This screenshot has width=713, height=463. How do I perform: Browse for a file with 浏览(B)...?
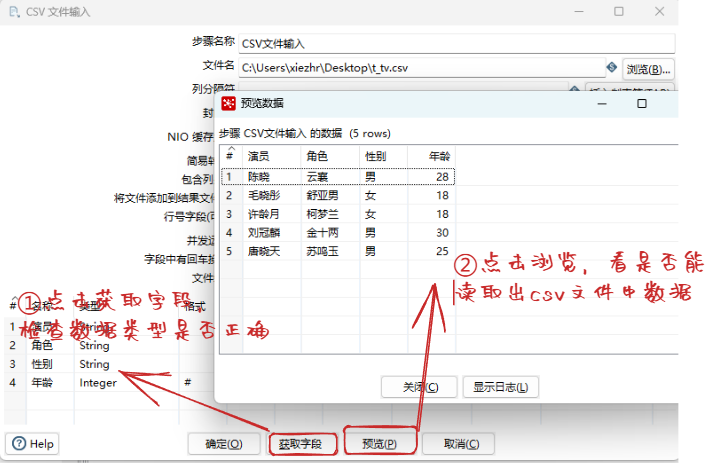pos(648,70)
